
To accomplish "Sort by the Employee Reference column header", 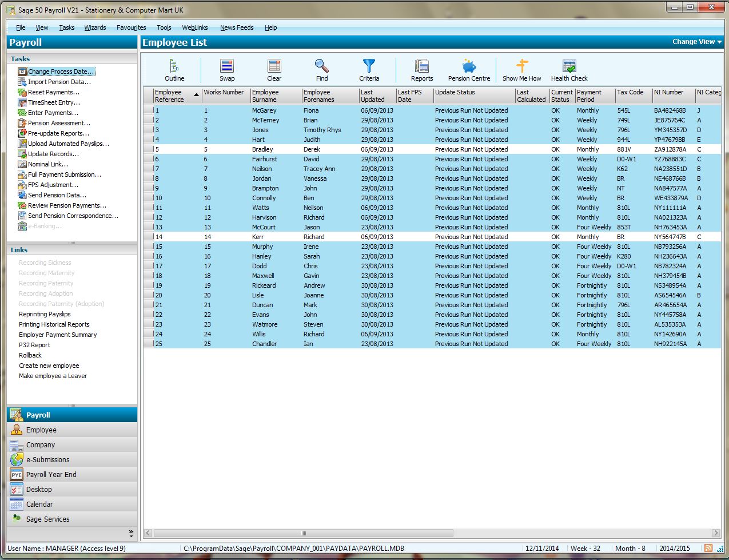I will (x=177, y=96).
